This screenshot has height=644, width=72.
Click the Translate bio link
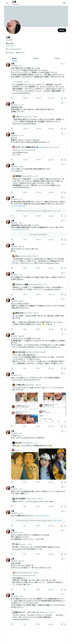(x=10, y=46)
